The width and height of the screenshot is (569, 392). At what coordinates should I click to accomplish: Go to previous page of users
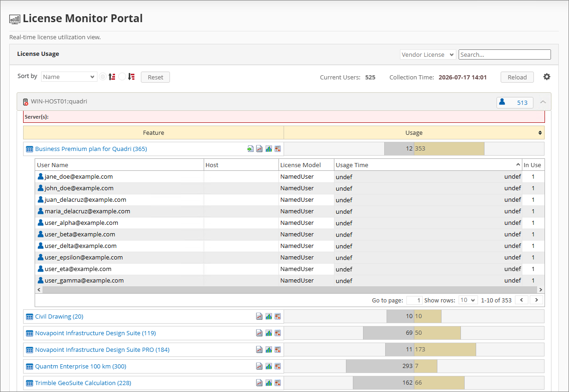tap(521, 300)
